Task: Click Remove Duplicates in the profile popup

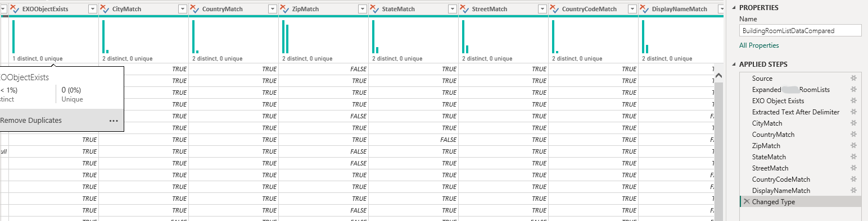Action: (31, 121)
